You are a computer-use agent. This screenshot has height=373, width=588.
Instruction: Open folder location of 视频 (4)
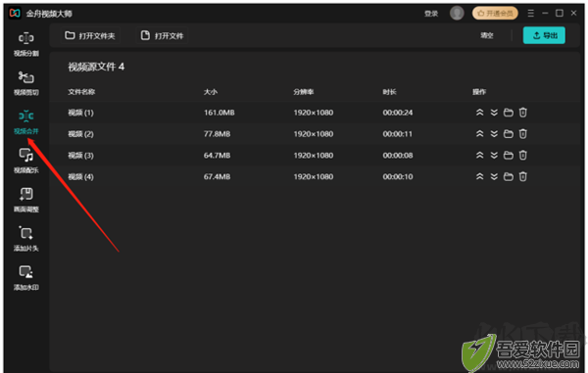coord(508,176)
